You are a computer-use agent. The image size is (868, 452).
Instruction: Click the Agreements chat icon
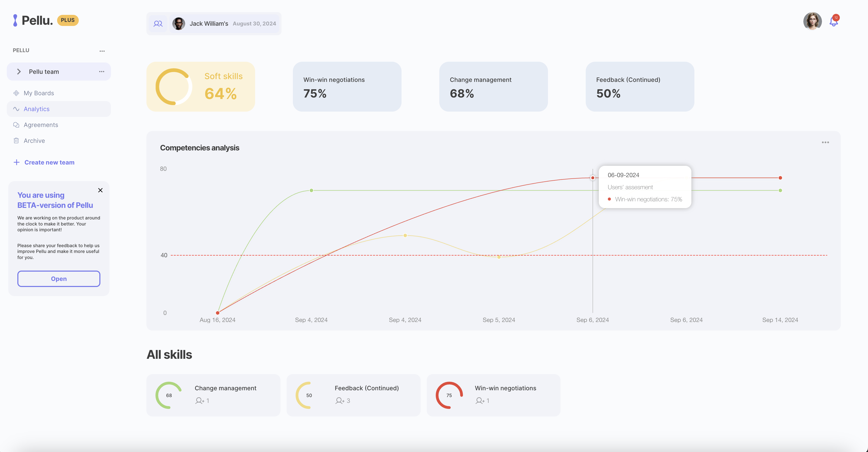(16, 125)
